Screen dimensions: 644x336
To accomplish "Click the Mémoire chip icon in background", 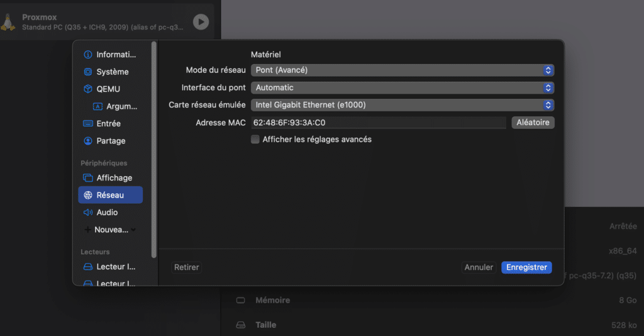I will coord(241,300).
